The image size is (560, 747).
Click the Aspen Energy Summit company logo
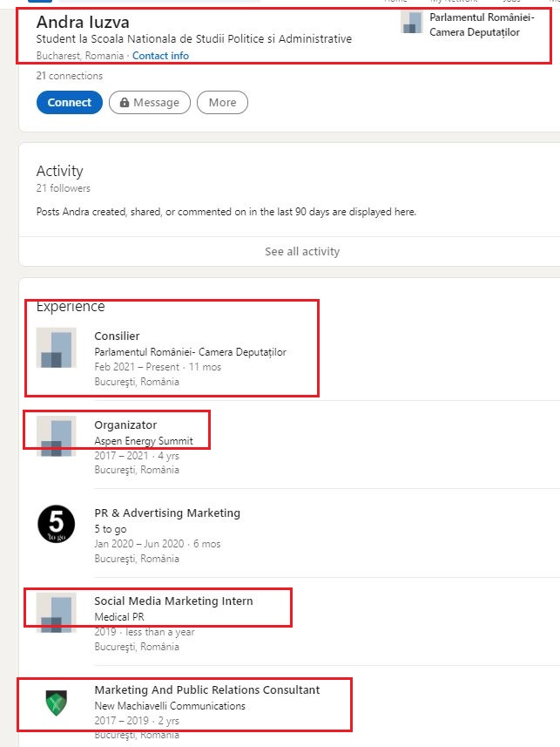[x=56, y=436]
